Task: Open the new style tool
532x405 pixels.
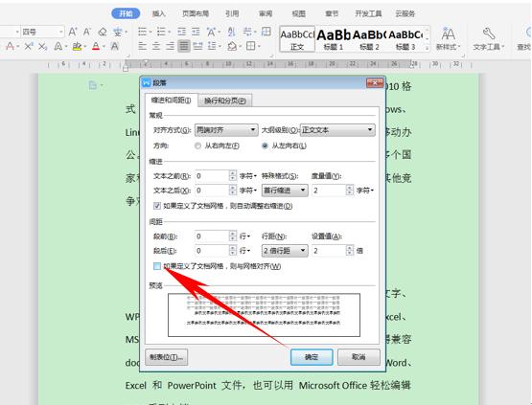Action: click(449, 38)
